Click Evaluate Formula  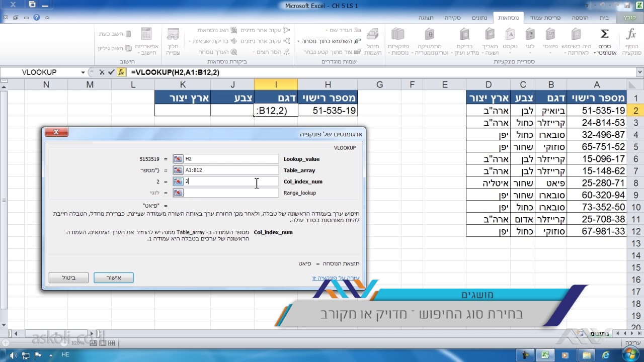pyautogui.click(x=217, y=52)
